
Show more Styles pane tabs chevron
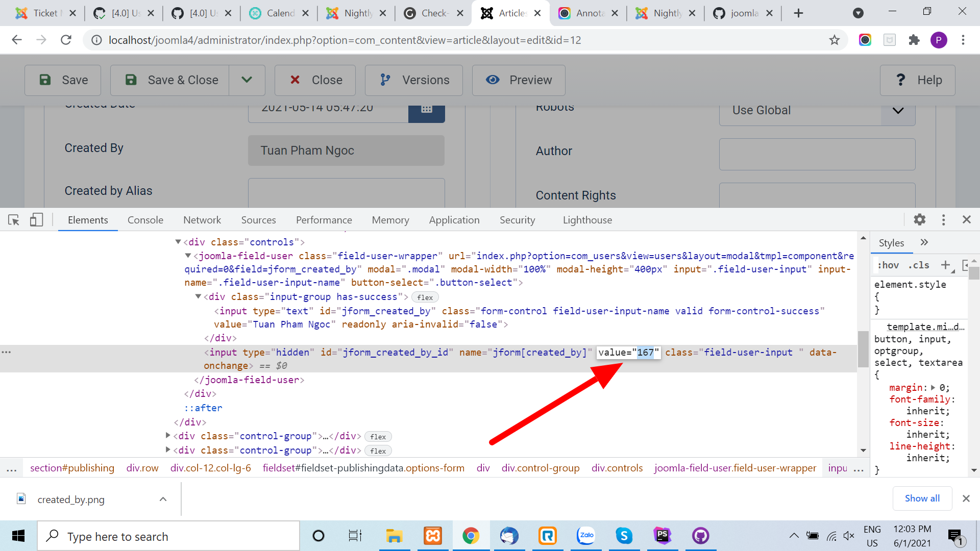coord(924,242)
